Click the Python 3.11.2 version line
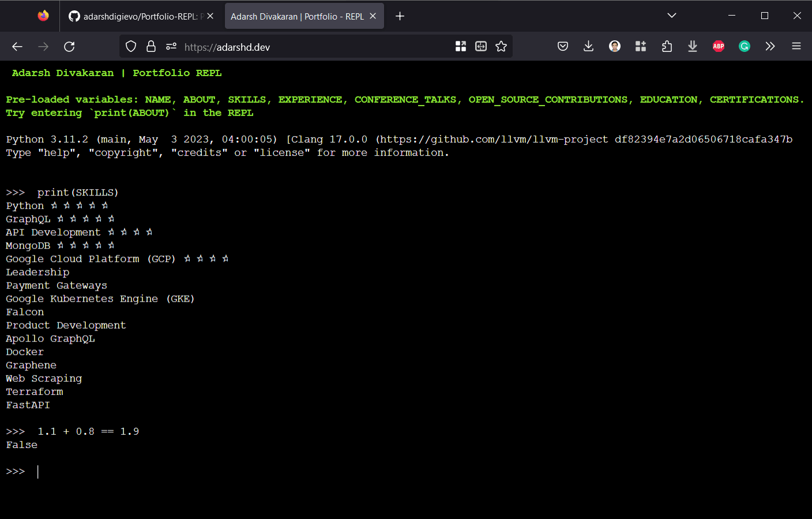Viewport: 812px width, 519px height. (x=399, y=140)
